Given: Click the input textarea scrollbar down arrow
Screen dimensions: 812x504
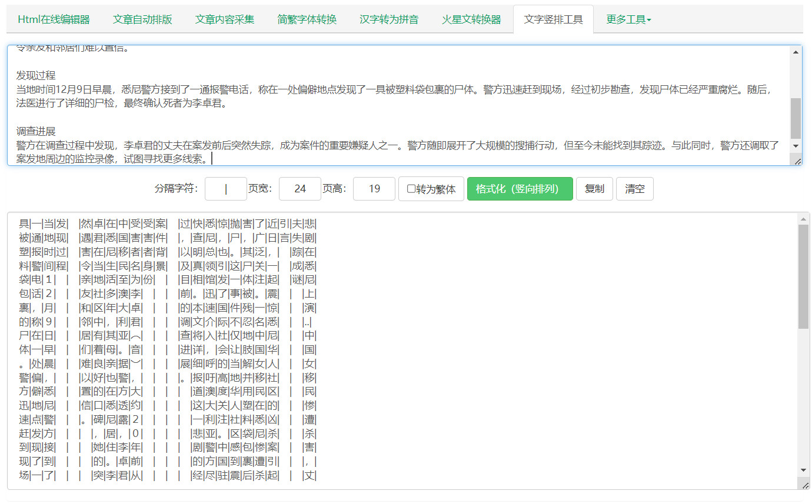Looking at the screenshot, I should click(796, 145).
